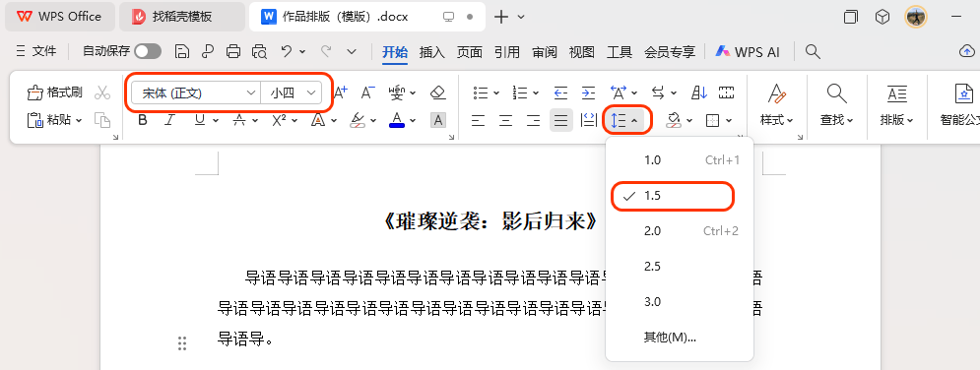This screenshot has height=370, width=980.
Task: Click the WPS Office home tab
Action: tap(59, 17)
